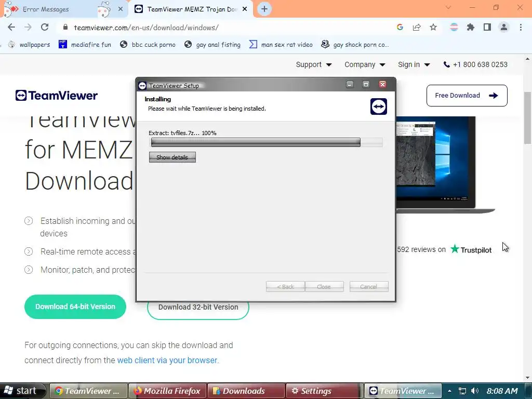Open the mediafire fun bookmark

coord(85,45)
